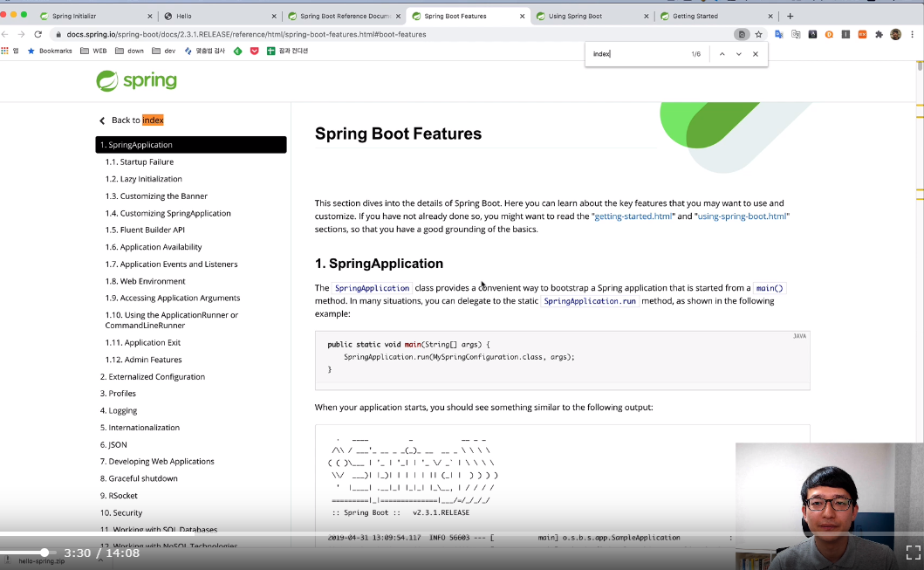Close the Hello tab
The height and width of the screenshot is (570, 924).
click(x=273, y=17)
